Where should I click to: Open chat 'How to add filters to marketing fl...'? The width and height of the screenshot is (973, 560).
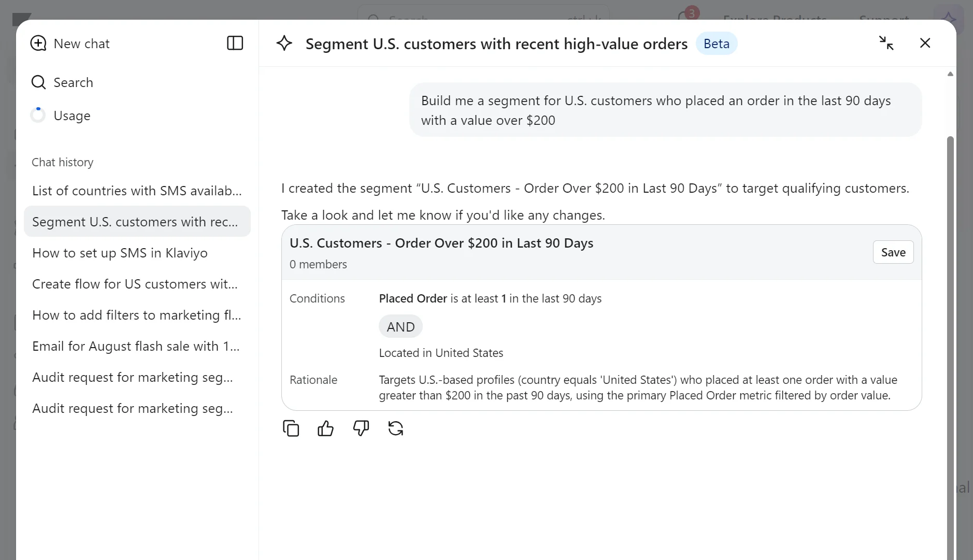coord(137,315)
